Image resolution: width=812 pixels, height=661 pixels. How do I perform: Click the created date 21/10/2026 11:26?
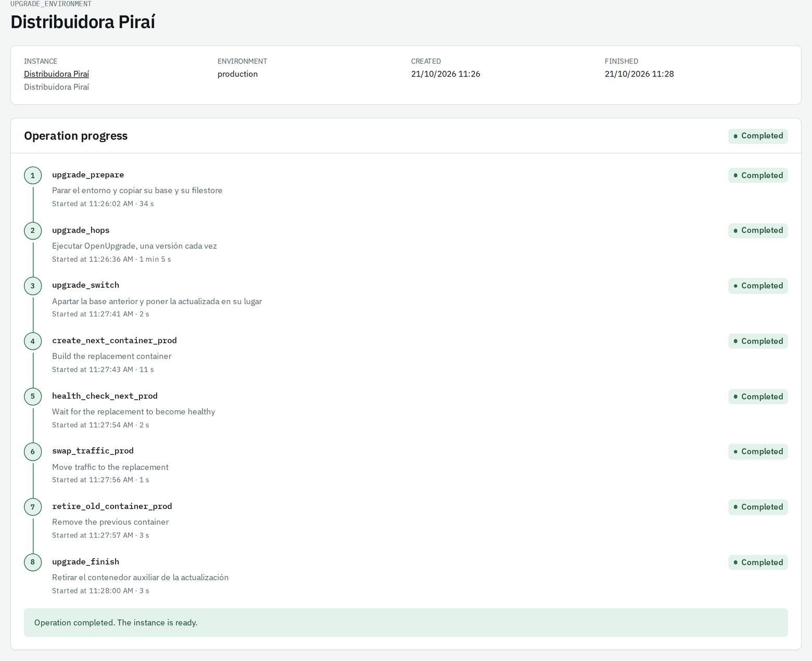(446, 74)
